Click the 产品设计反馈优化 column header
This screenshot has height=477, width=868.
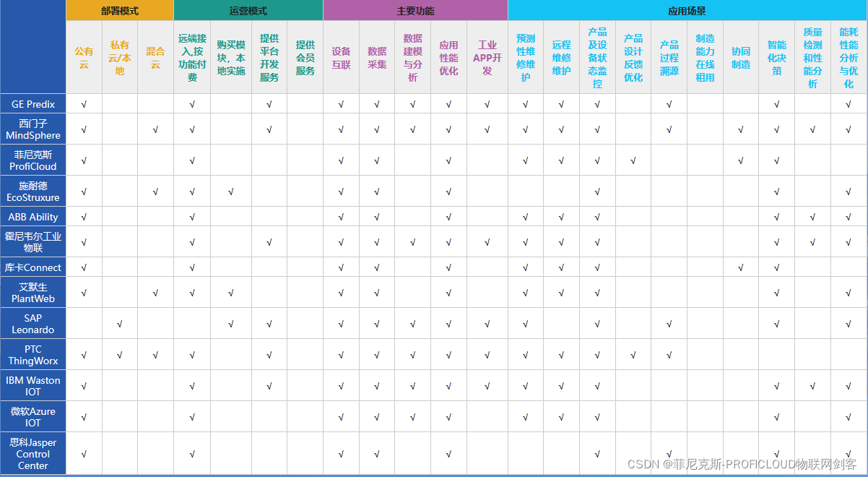point(633,58)
